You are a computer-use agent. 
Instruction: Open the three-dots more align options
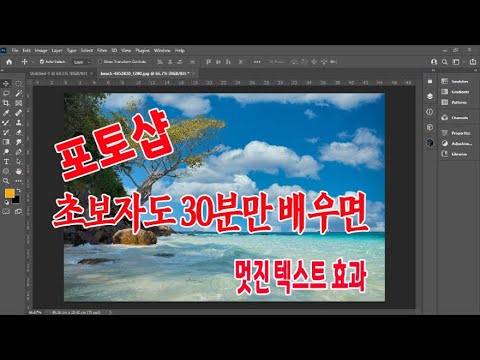[257, 62]
